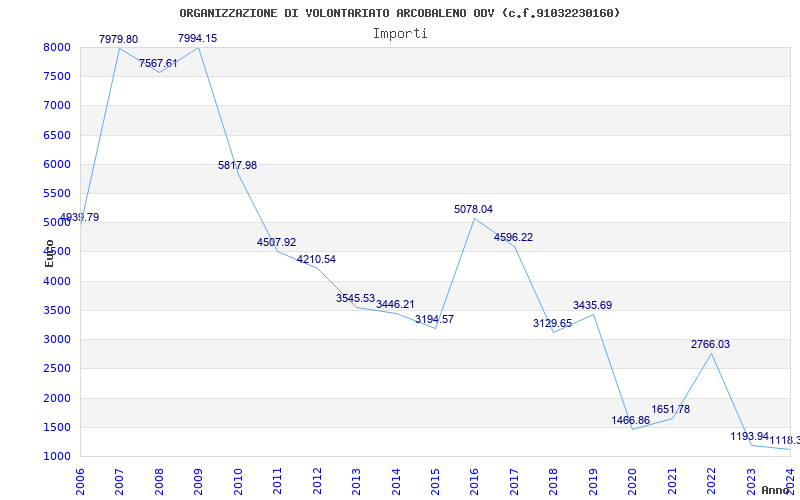Click the Anno x-axis label
The image size is (800, 500).
point(775,490)
